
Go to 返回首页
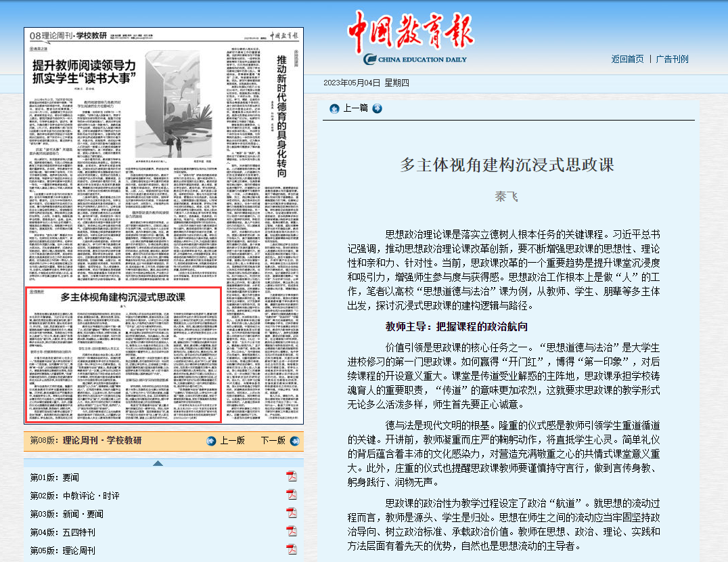627,59
